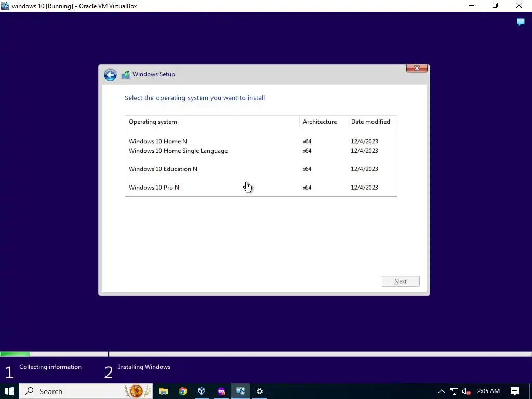Click the Next button

point(401,281)
